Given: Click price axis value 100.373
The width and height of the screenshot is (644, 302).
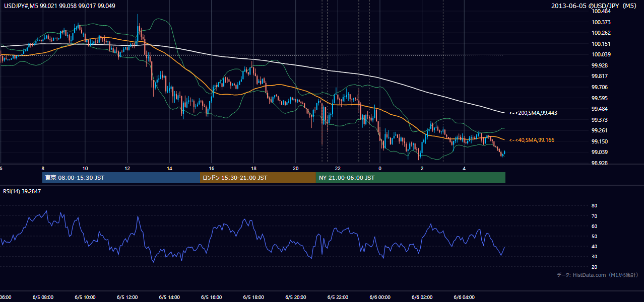Looking at the screenshot, I should pos(602,22).
